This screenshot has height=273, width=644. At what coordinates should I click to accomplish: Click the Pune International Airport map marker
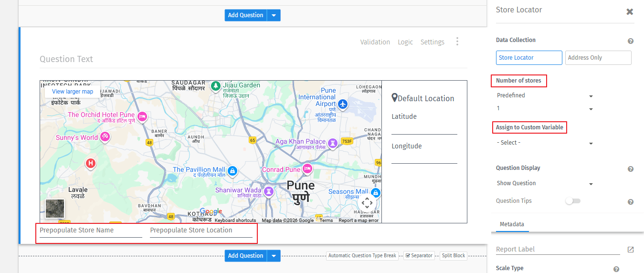(x=343, y=104)
